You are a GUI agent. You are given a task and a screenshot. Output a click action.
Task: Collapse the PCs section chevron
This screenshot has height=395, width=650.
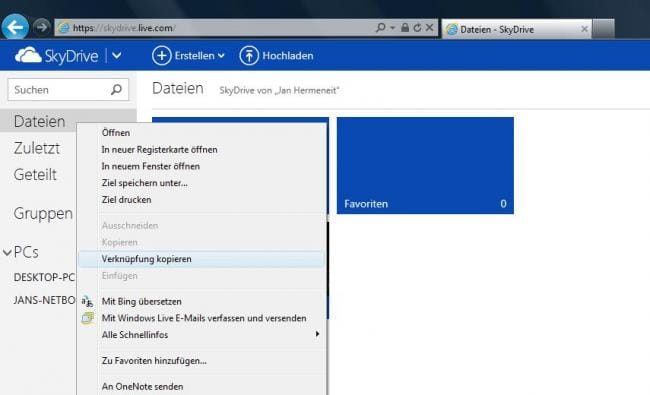pyautogui.click(x=7, y=252)
